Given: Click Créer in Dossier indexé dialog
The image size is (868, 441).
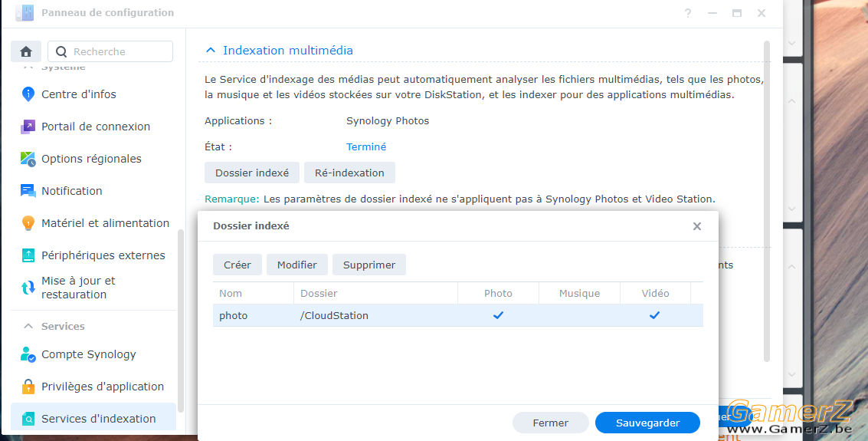Looking at the screenshot, I should click(237, 265).
